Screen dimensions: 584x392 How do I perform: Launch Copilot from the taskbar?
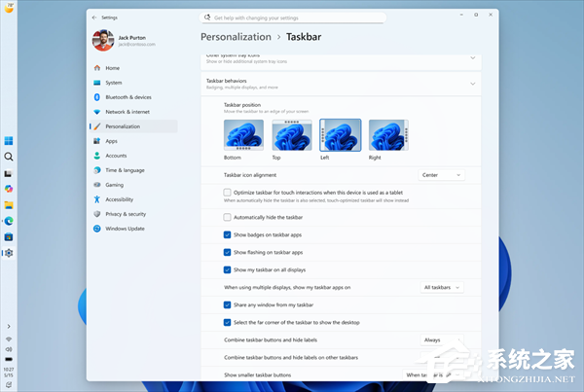9,189
